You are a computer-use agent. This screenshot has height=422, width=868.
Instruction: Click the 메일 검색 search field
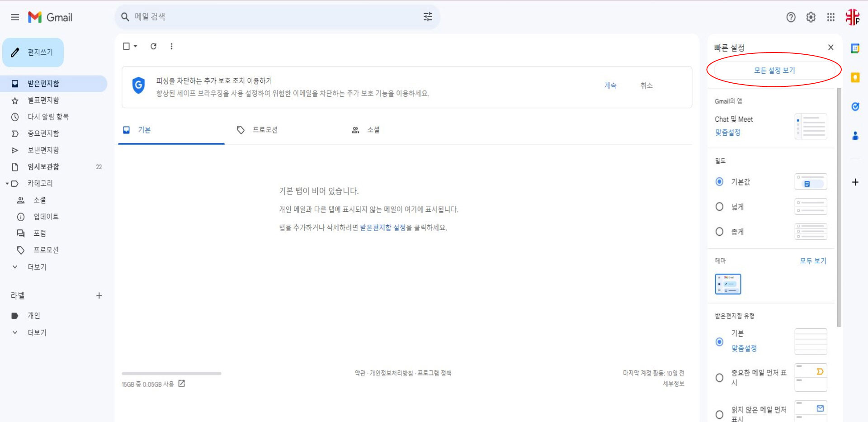278,17
